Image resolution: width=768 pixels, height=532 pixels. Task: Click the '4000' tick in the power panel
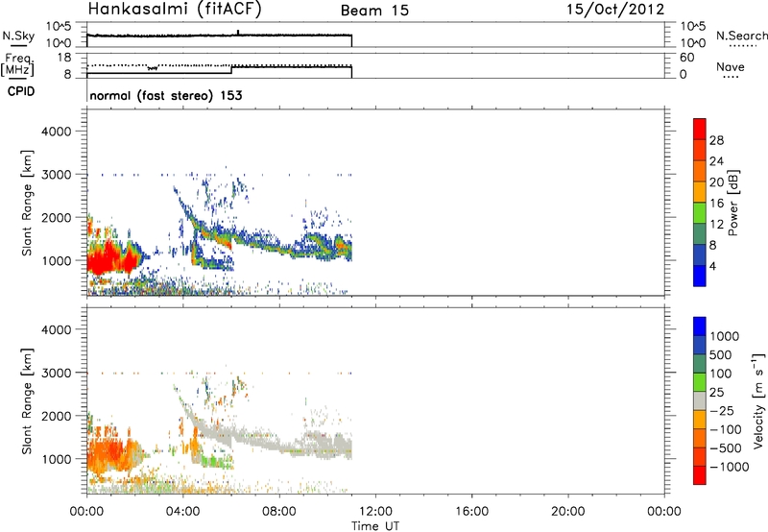(56, 132)
